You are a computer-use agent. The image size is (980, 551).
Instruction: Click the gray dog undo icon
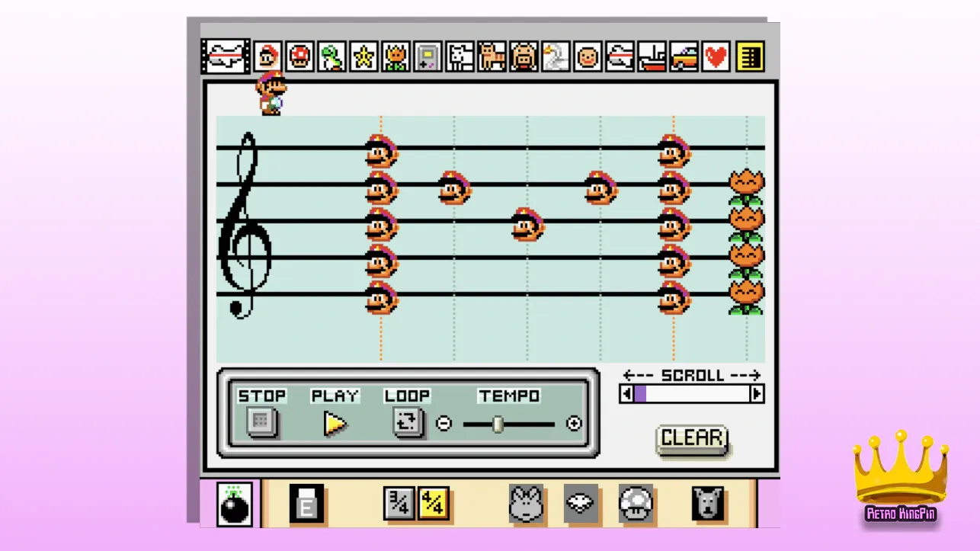point(708,504)
